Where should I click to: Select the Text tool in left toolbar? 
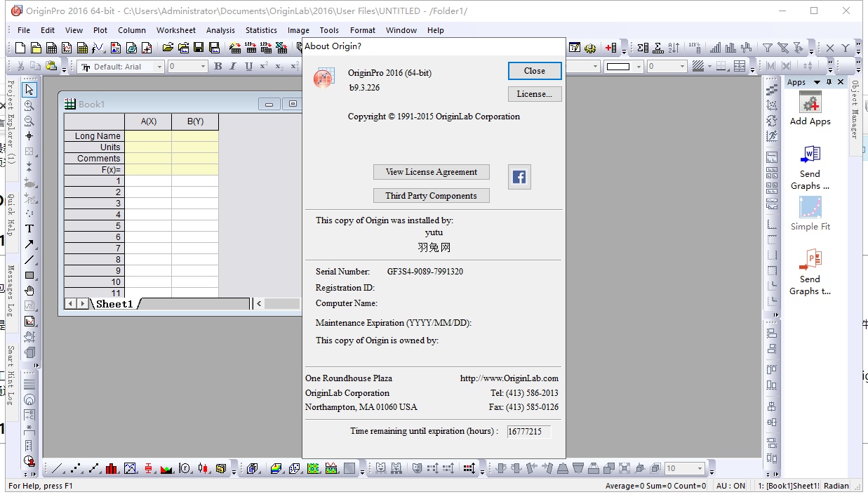(29, 228)
